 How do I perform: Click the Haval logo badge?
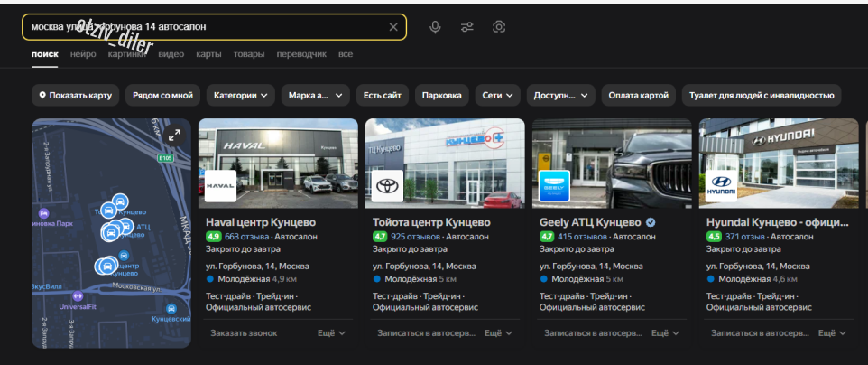220,186
